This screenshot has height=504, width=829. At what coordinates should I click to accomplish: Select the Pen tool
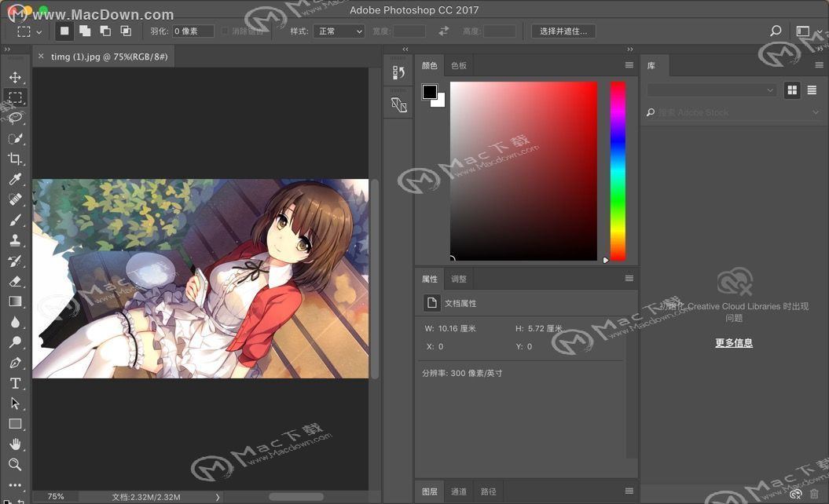15,363
